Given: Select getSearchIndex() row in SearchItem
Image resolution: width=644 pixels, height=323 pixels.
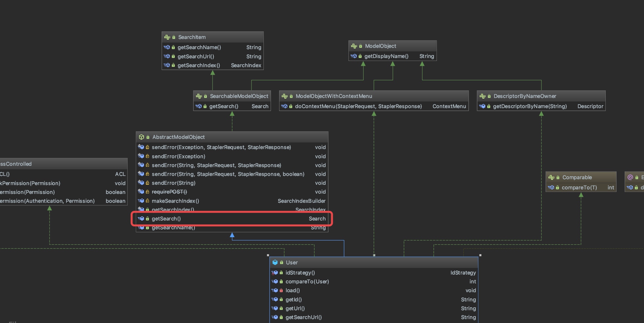Looking at the screenshot, I should [x=212, y=65].
